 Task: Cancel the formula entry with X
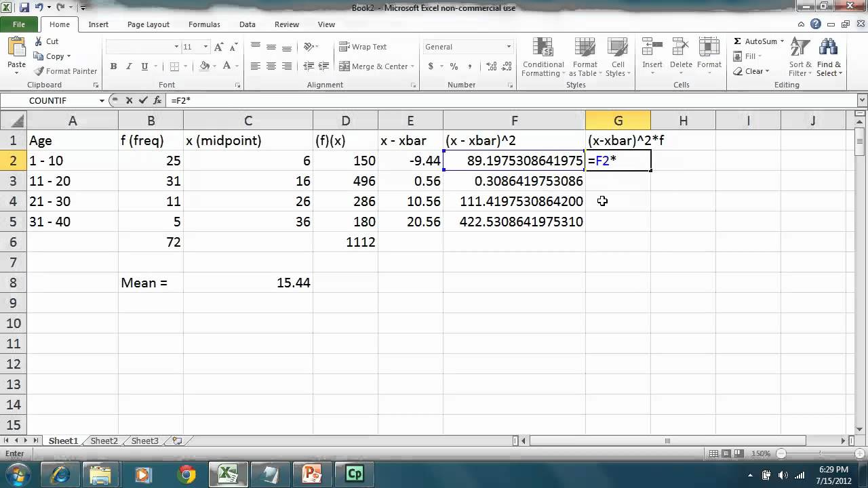[130, 100]
